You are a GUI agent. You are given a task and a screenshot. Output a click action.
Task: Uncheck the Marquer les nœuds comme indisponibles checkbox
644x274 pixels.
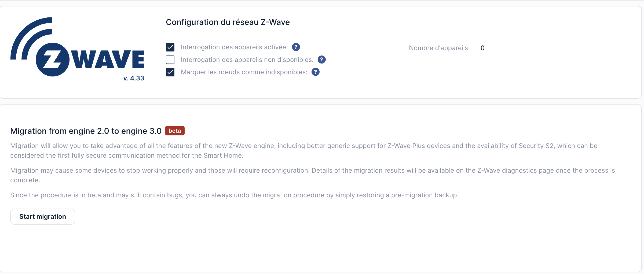[x=170, y=72]
